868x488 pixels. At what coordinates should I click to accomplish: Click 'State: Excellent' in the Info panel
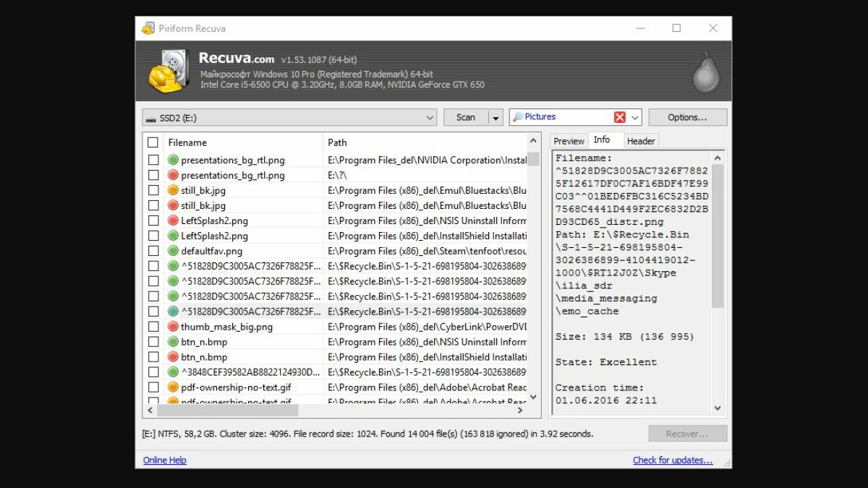[x=606, y=362]
